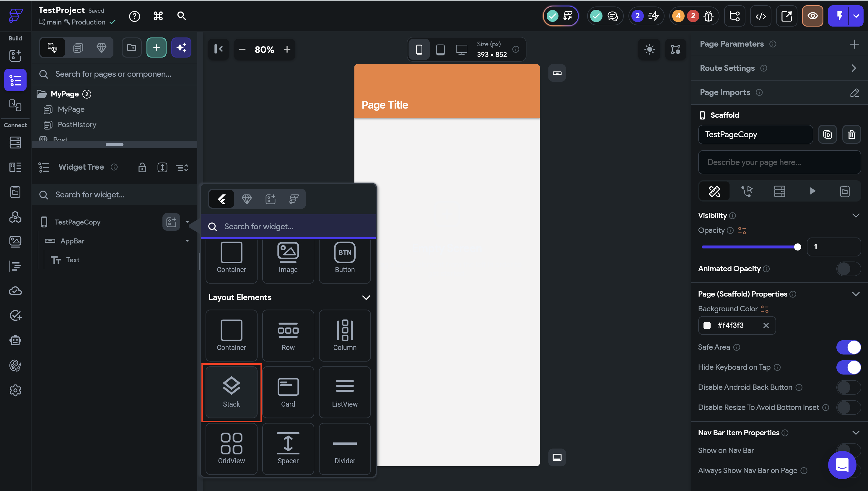Open the View Code icon
The width and height of the screenshot is (868, 491).
coord(760,16)
